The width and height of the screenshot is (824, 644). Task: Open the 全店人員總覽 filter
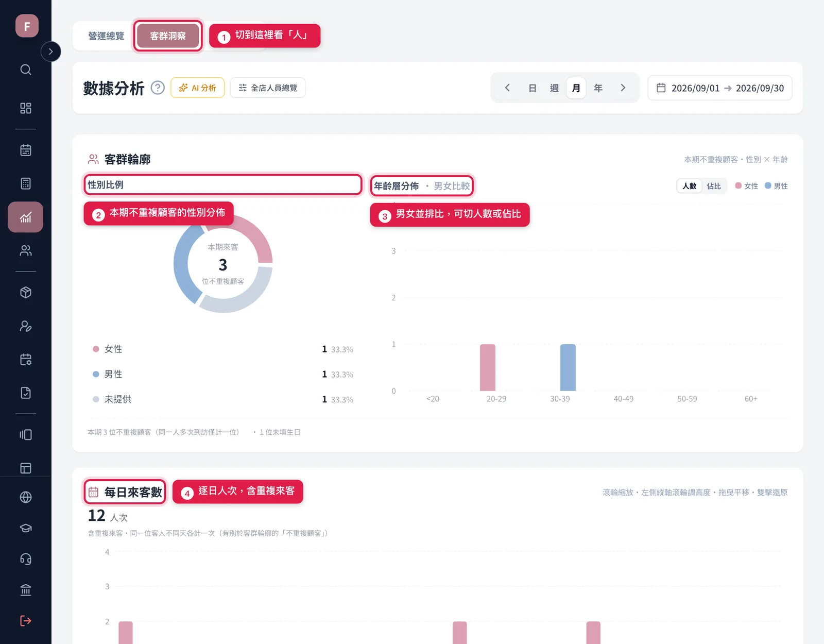click(268, 88)
